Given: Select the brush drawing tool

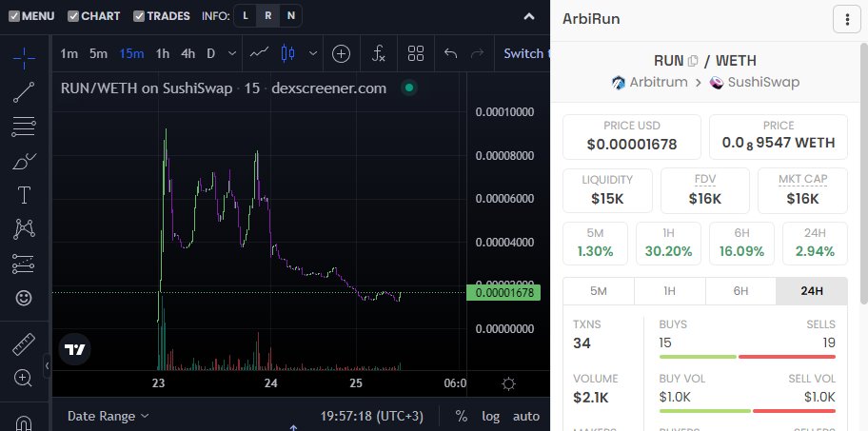Looking at the screenshot, I should point(24,162).
